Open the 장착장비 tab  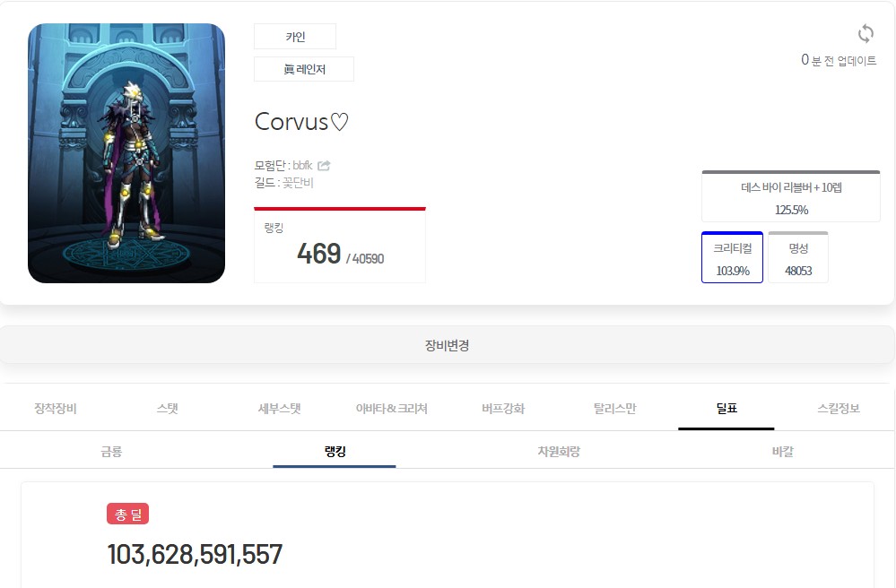(56, 409)
